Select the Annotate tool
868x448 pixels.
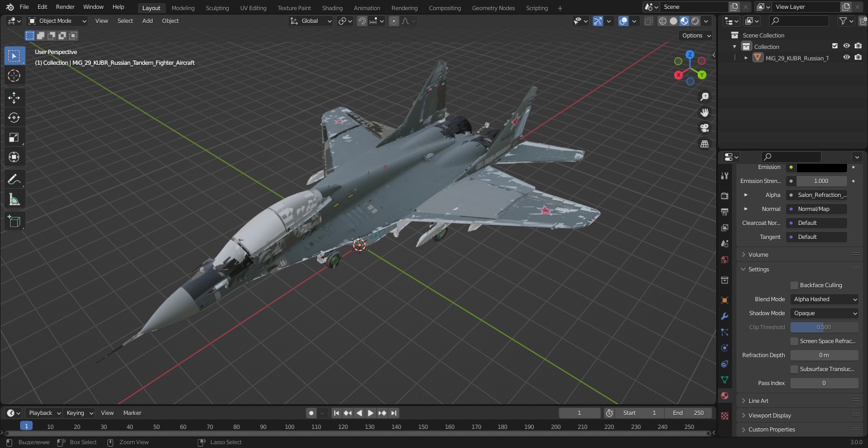click(14, 180)
